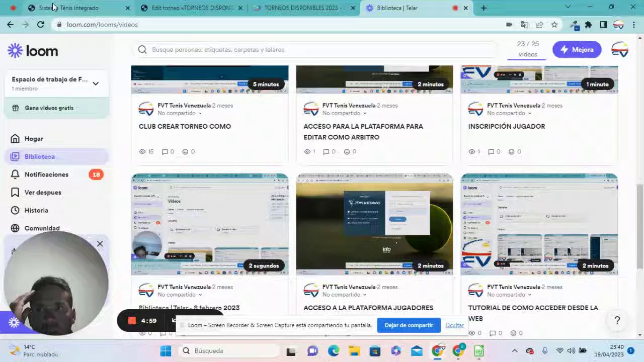
Task: Click comments icon on ACCESO PARA LA PLATAFORMA editar
Action: coord(326,151)
